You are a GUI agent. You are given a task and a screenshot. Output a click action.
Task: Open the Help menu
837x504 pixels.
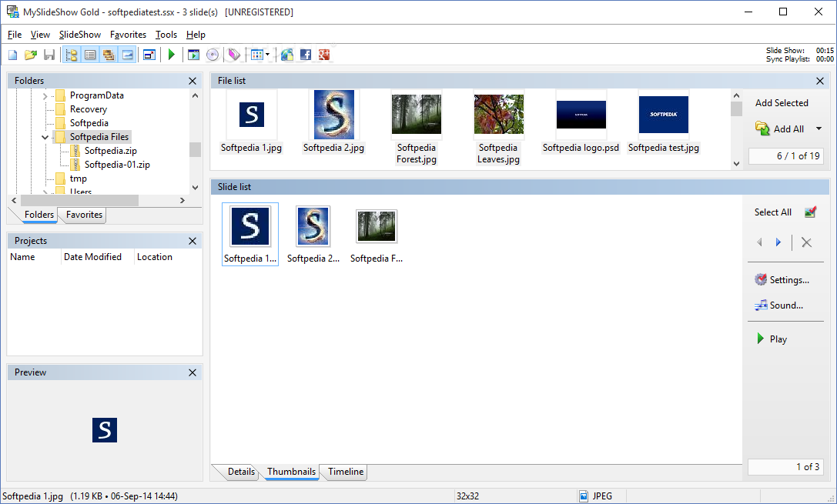tap(196, 35)
